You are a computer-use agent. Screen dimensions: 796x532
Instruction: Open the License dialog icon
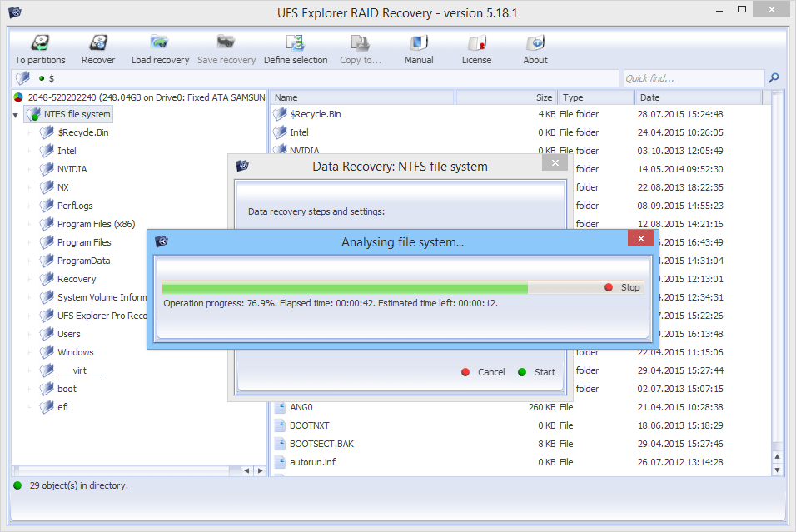(x=477, y=42)
